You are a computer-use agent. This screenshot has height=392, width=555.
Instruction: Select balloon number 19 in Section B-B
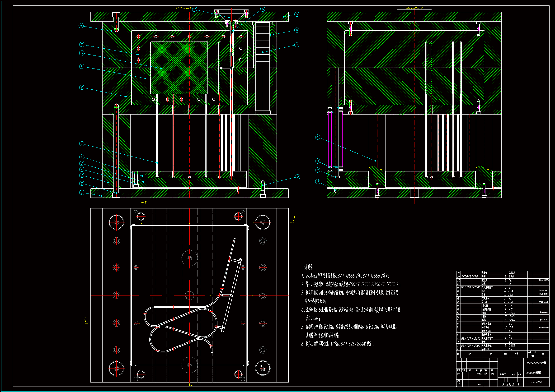tap(318, 182)
